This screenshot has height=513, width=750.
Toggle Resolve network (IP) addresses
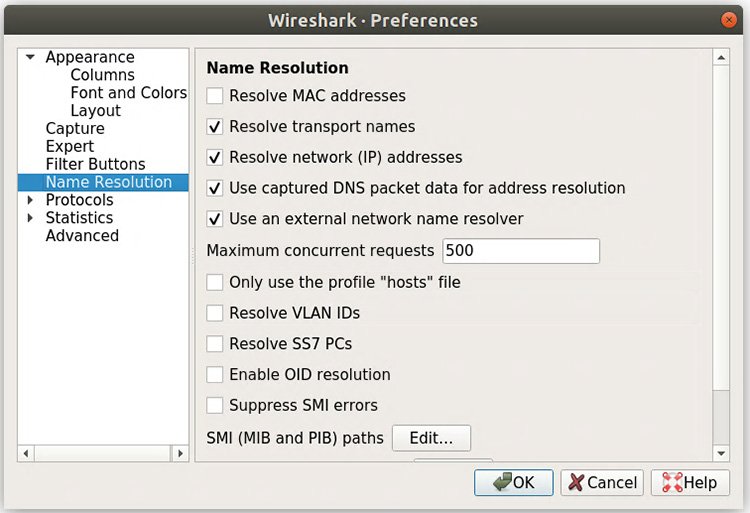point(214,158)
